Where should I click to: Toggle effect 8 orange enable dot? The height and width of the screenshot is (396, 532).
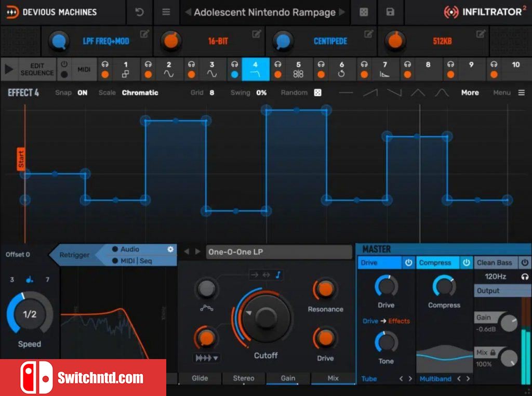(407, 74)
